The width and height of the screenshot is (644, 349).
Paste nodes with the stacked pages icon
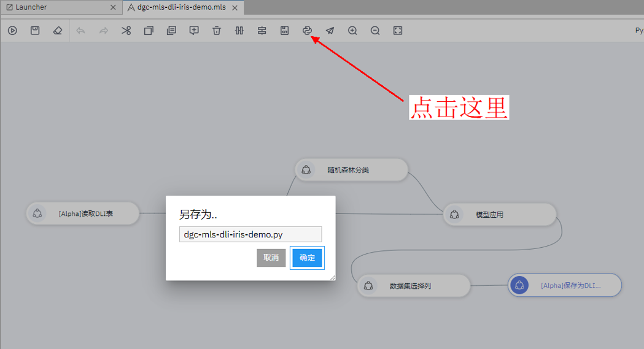171,30
